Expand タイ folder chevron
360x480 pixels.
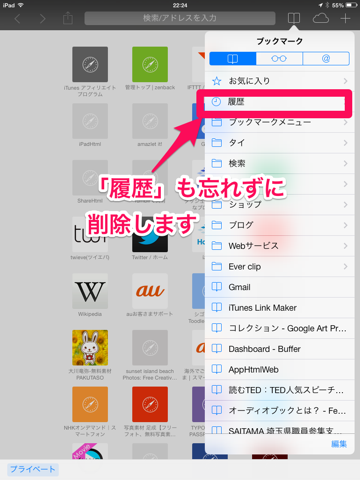click(x=346, y=143)
